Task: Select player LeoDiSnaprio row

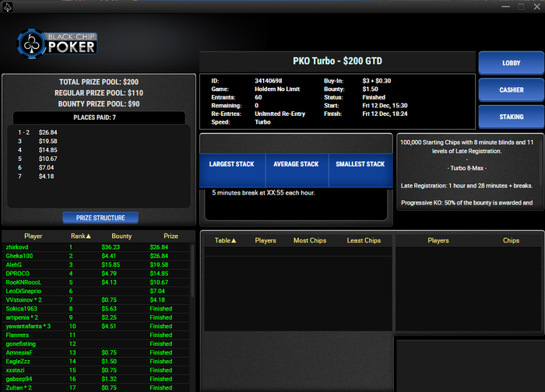Action: (97, 291)
